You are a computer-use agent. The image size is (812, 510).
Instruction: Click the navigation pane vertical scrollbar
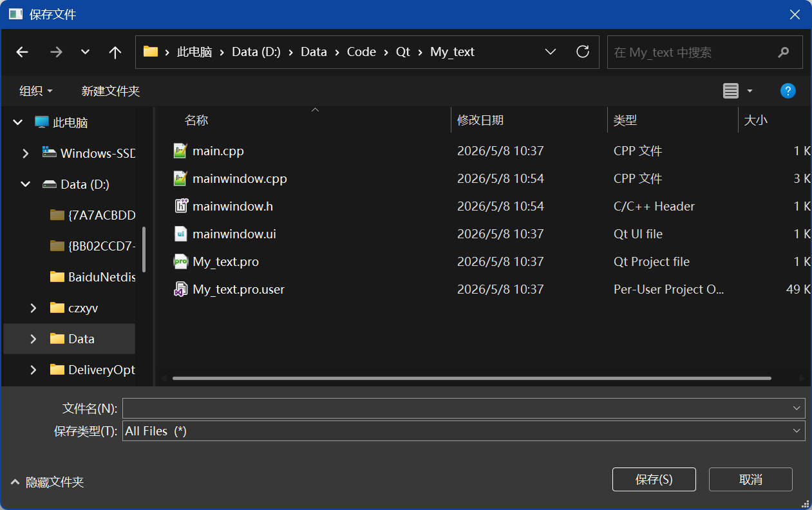(144, 250)
